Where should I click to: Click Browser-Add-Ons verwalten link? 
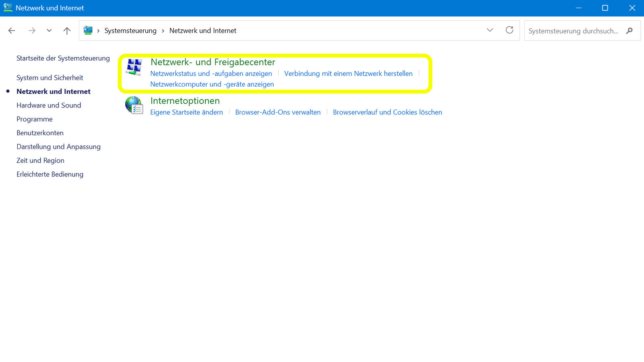(x=278, y=112)
